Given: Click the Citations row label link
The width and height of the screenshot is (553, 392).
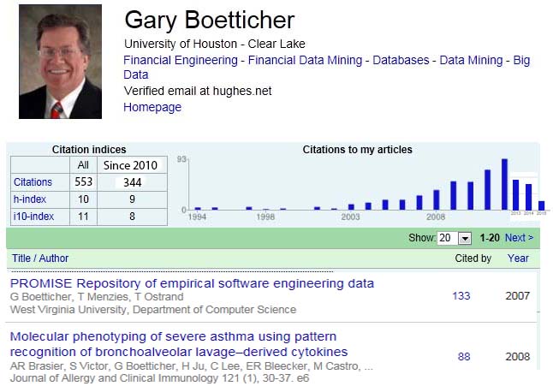Looking at the screenshot, I should (33, 182).
